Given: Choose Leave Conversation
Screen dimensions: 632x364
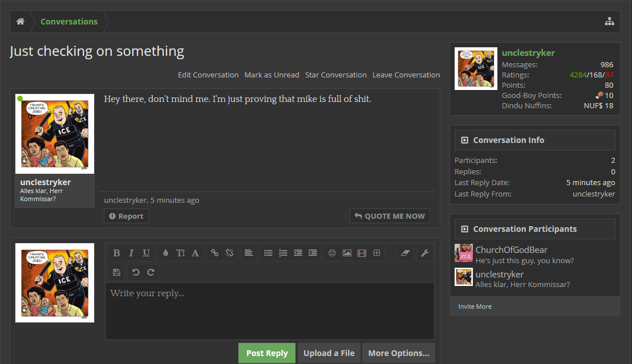Looking at the screenshot, I should 406,75.
